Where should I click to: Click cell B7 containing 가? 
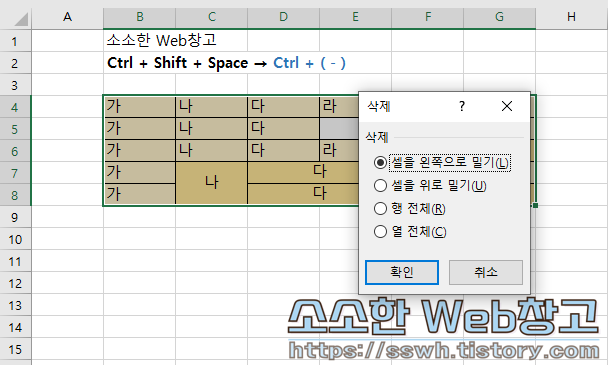click(x=140, y=173)
